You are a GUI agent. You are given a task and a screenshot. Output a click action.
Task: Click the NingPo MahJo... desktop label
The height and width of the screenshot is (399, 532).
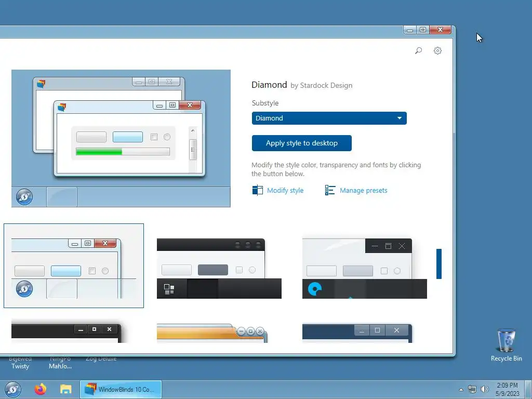tap(60, 362)
